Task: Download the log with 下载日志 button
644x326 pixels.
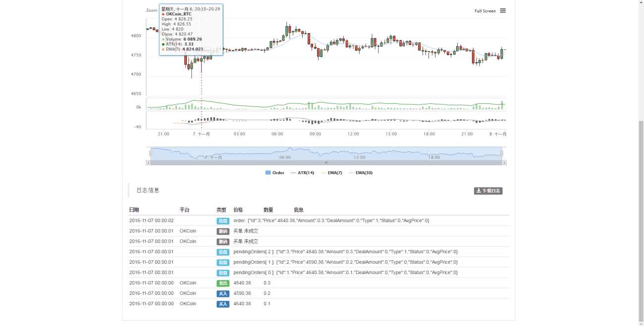Action: (x=488, y=190)
